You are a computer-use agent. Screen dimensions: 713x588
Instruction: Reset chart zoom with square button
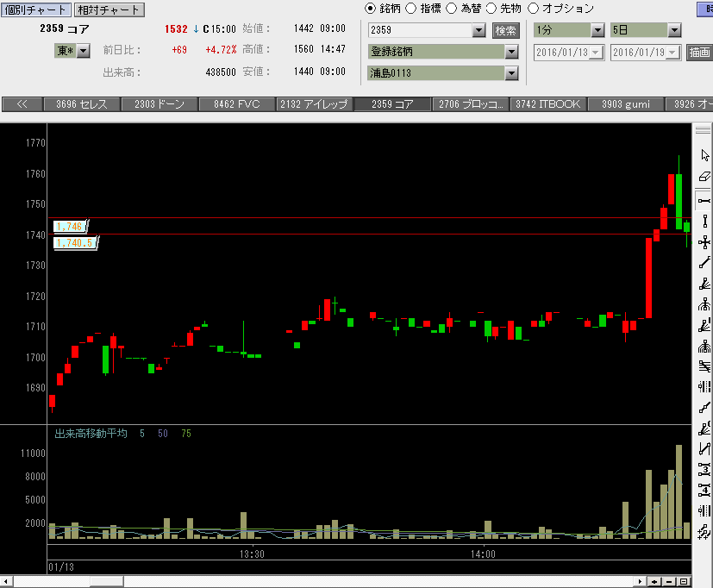tap(684, 582)
